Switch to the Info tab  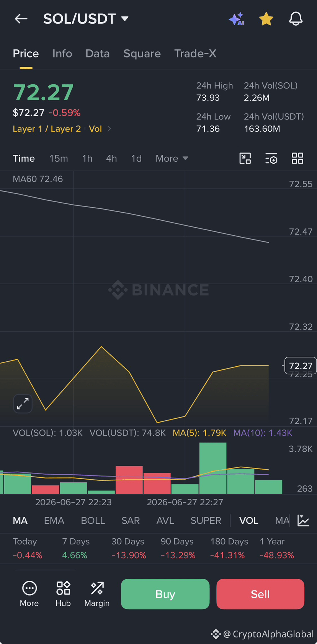(x=62, y=53)
